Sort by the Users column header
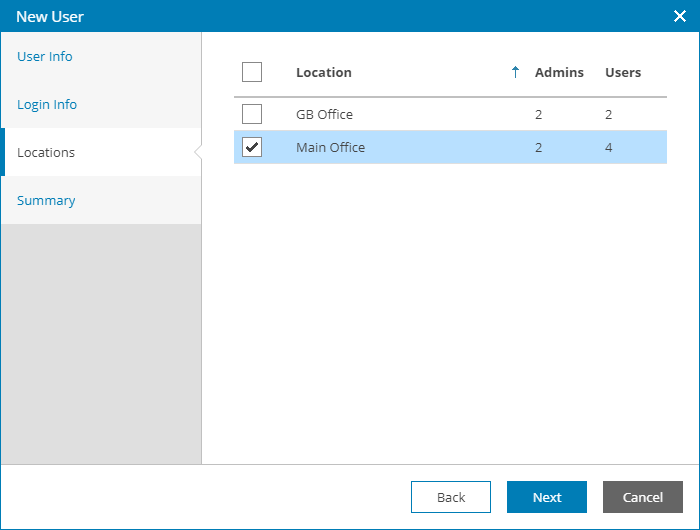700x530 pixels. click(x=623, y=72)
